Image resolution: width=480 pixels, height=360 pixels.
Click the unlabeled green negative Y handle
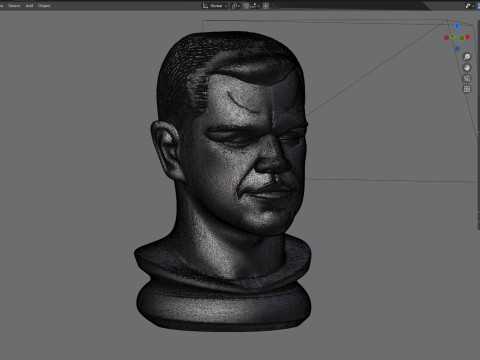tap(461, 38)
